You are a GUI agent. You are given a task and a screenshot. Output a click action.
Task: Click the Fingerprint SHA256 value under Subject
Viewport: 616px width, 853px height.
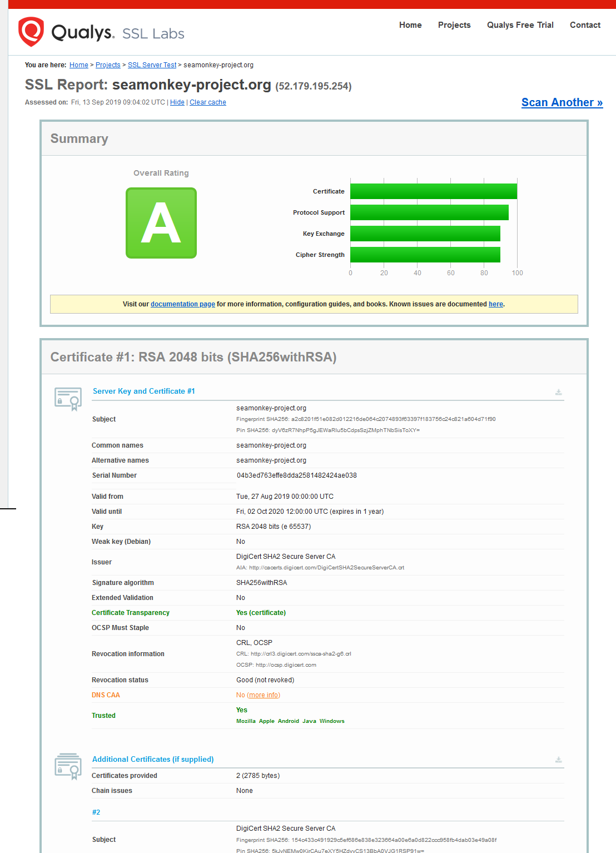pos(394,419)
